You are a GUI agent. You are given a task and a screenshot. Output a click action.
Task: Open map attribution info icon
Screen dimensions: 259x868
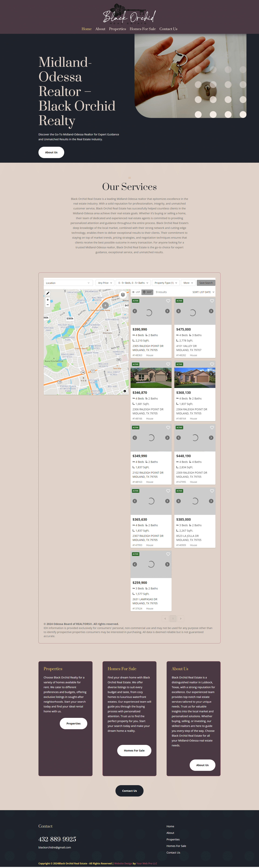pos(125,391)
